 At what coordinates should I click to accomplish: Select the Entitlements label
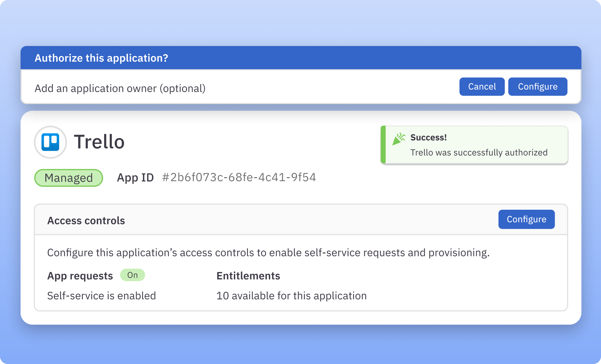pos(248,276)
